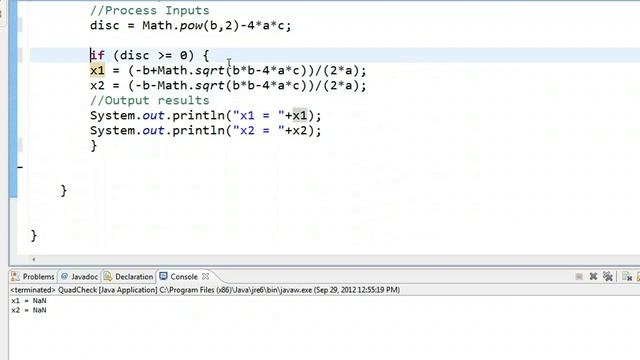The width and height of the screenshot is (640, 360).
Task: Click console output line x2 = NaN
Action: (x=29, y=310)
